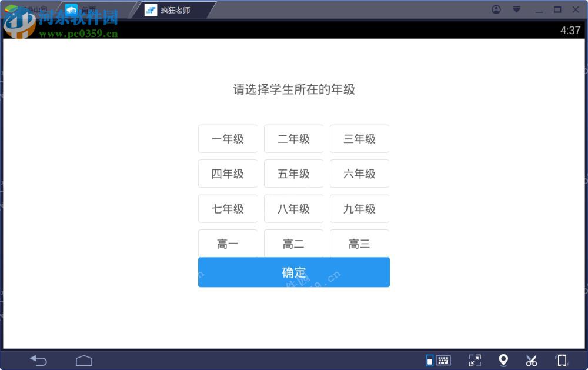
Task: Click the 疯狂老师 app icon on its tab
Action: pos(151,9)
